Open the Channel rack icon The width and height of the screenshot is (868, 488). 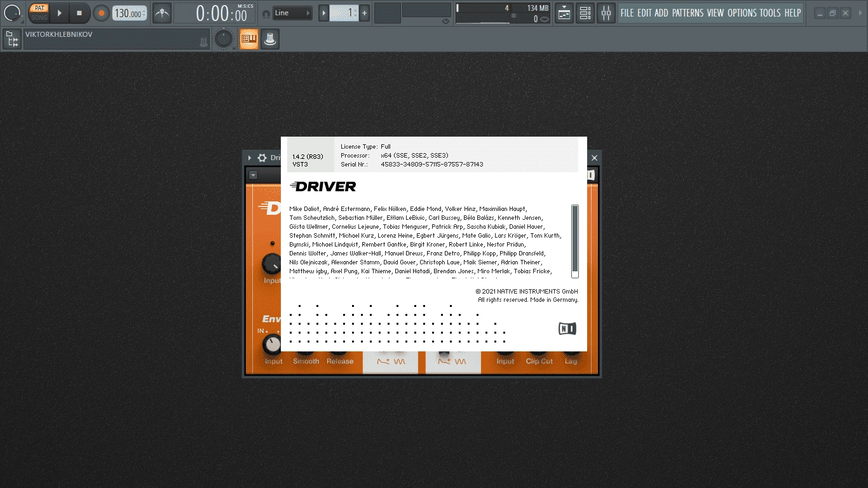click(585, 13)
